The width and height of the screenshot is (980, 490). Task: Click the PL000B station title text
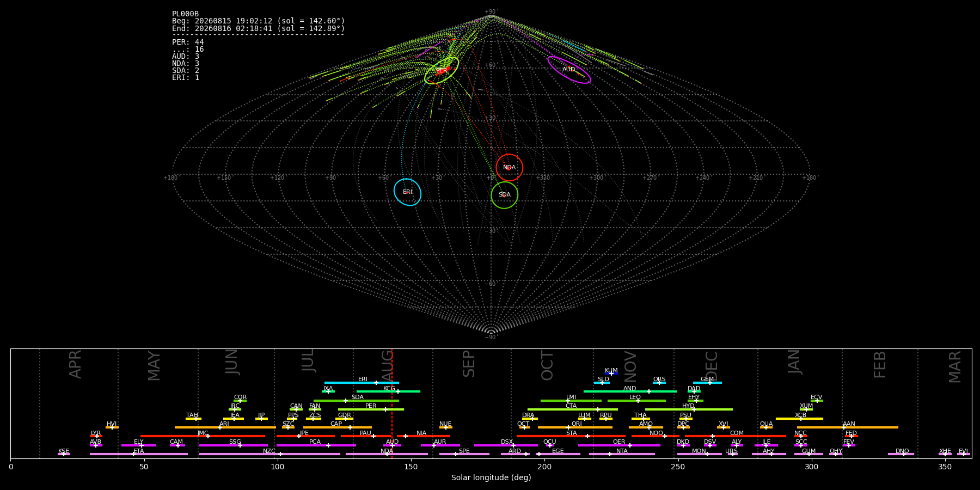pyautogui.click(x=185, y=14)
